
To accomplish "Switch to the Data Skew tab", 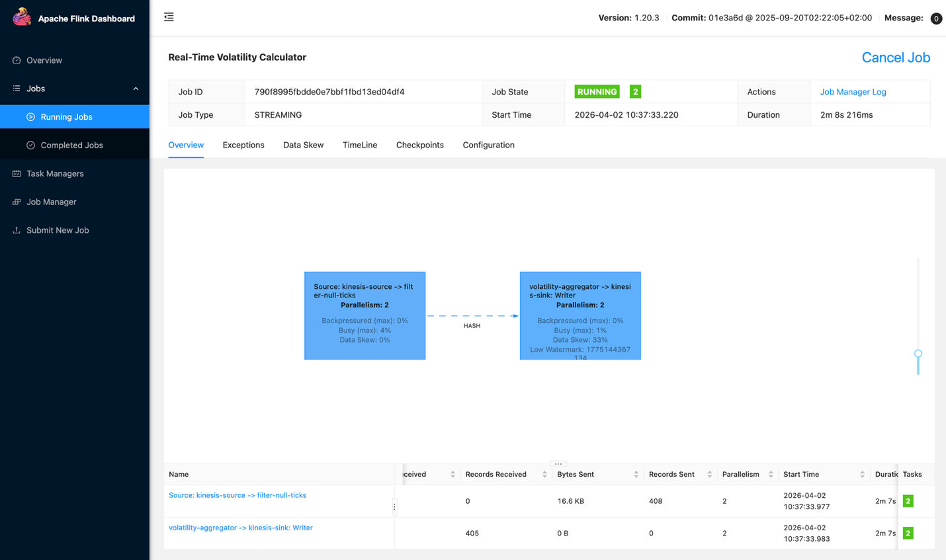I will click(x=303, y=145).
